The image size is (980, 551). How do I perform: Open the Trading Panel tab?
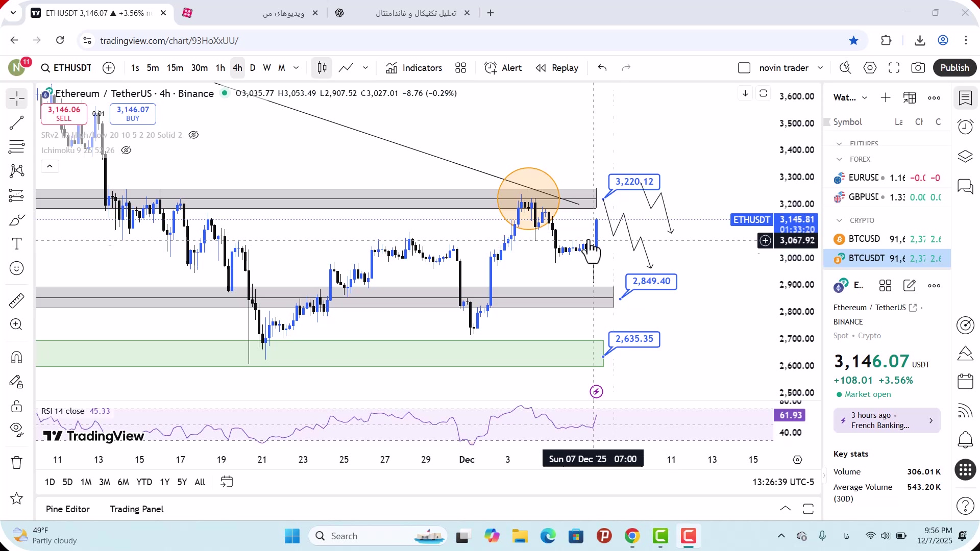[137, 509]
